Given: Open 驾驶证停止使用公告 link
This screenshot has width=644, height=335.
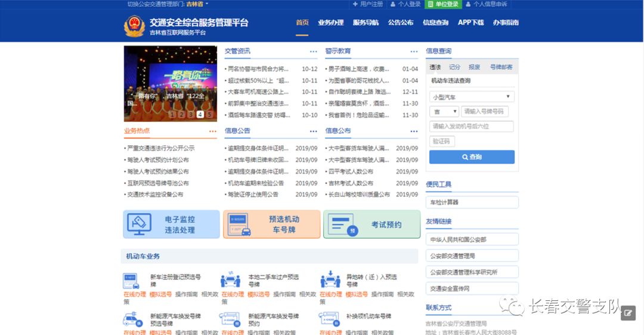Looking at the screenshot, I should coord(253,194).
